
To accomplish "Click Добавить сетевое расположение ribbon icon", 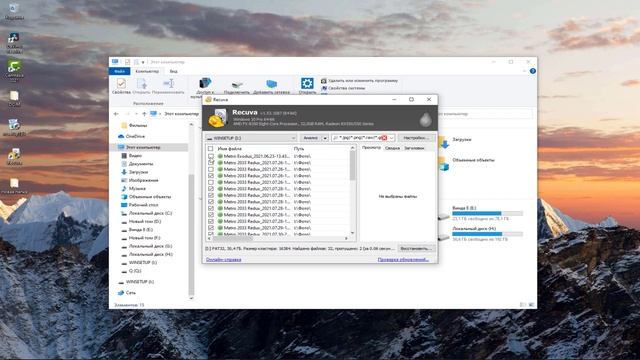I will (x=271, y=84).
